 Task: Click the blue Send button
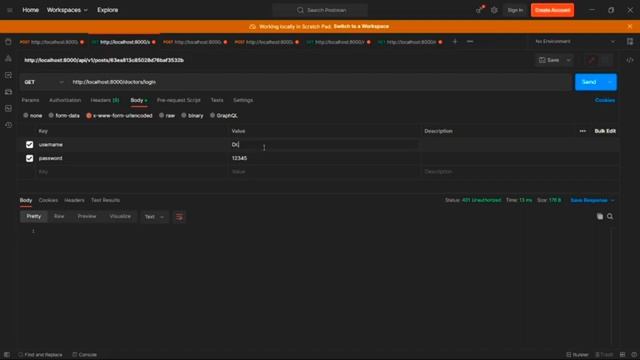tap(589, 82)
